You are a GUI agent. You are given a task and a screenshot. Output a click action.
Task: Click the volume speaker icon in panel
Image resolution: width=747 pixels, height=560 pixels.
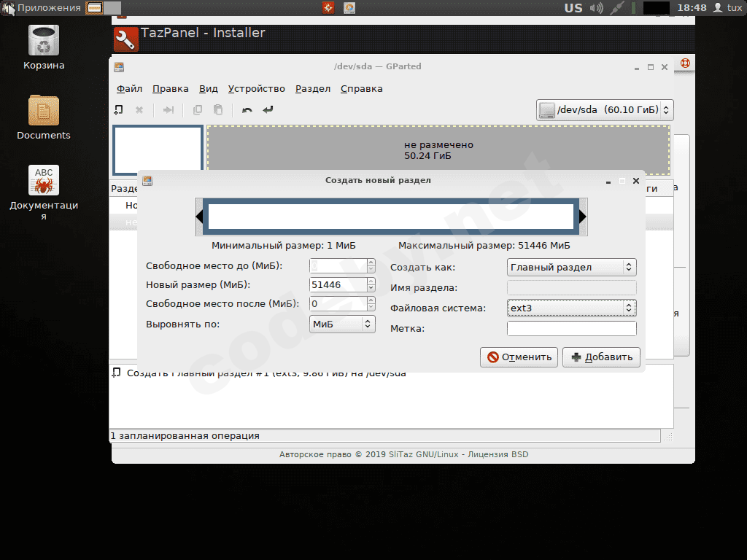[x=597, y=8]
